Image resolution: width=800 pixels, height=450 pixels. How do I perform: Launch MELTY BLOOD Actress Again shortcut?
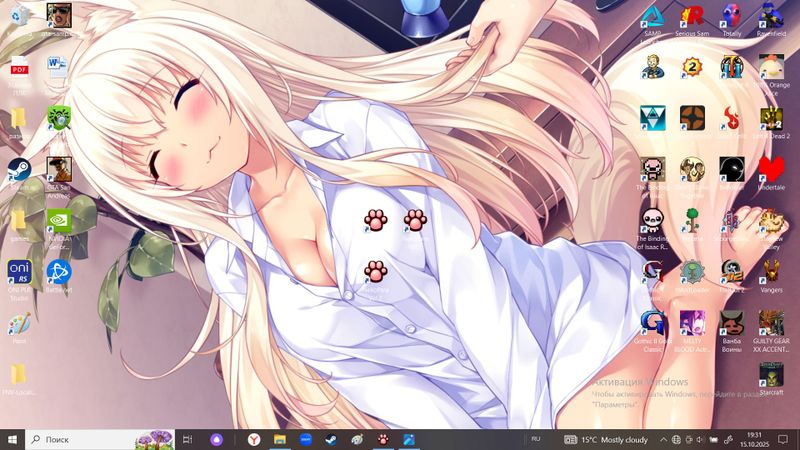[x=692, y=322]
